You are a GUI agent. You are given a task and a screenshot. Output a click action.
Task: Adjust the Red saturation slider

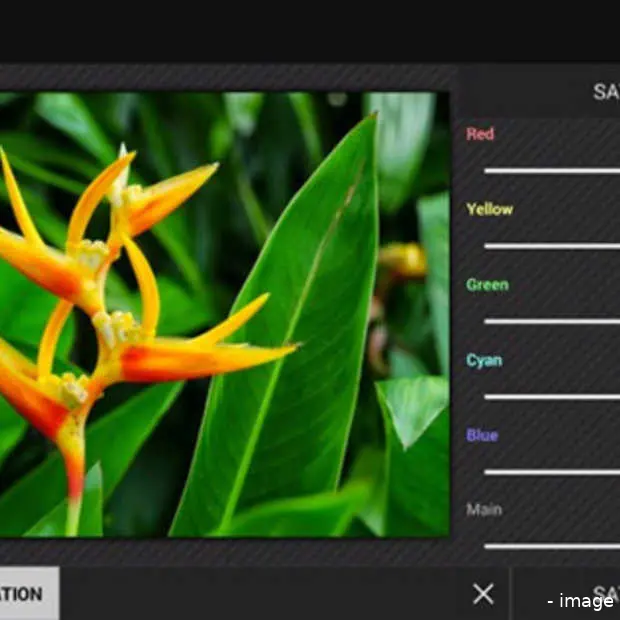552,171
